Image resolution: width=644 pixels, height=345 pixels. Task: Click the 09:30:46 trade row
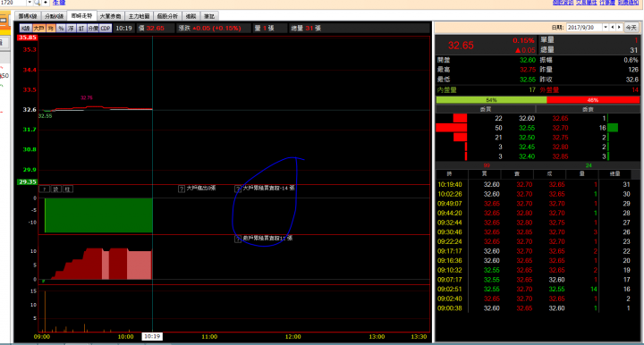(537, 232)
